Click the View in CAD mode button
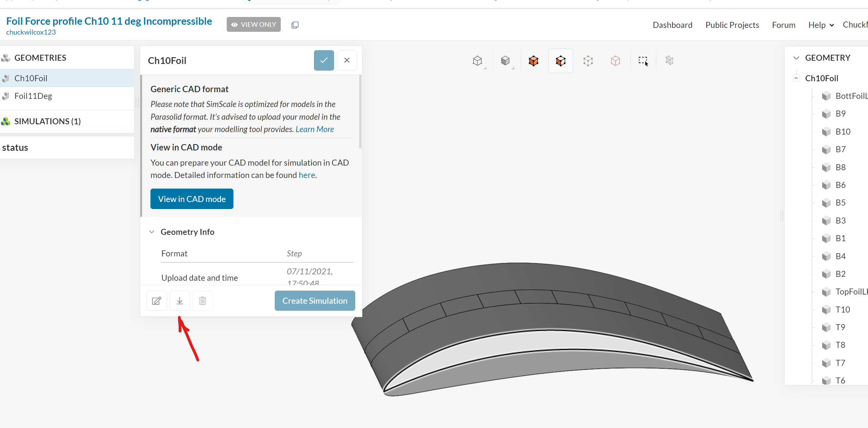The image size is (868, 428). click(x=192, y=199)
